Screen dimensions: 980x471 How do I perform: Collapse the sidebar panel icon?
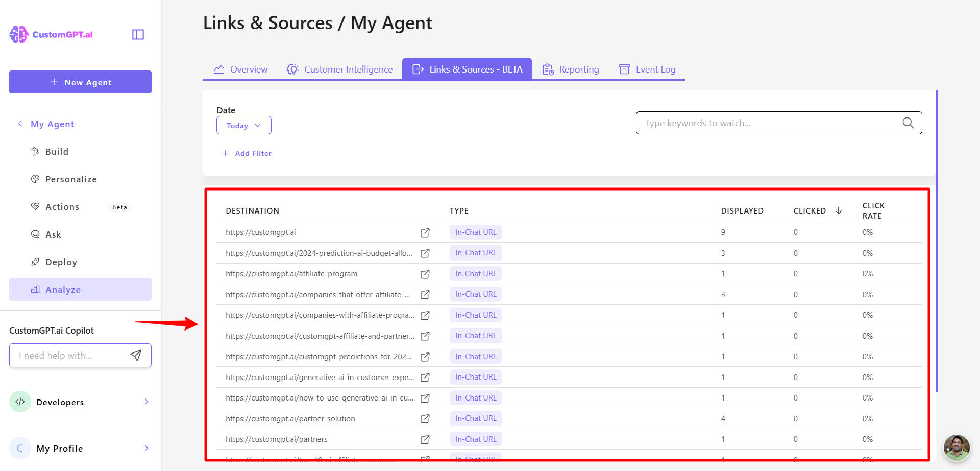(x=138, y=34)
